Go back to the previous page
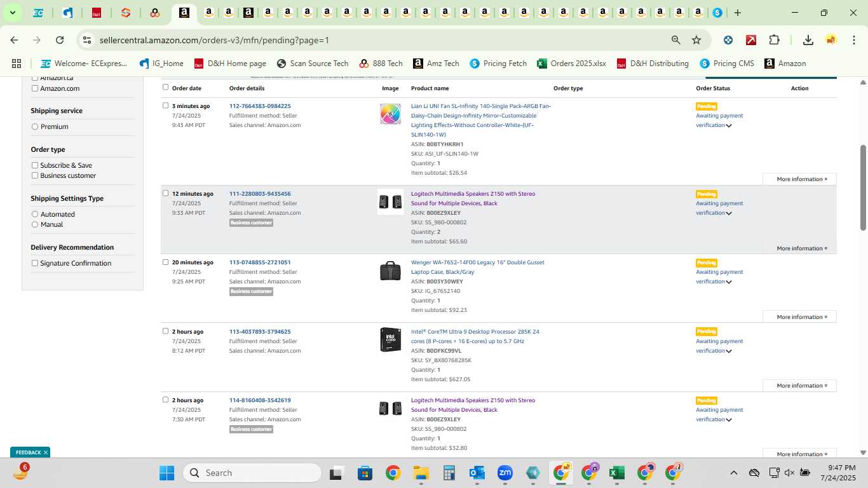 click(14, 40)
